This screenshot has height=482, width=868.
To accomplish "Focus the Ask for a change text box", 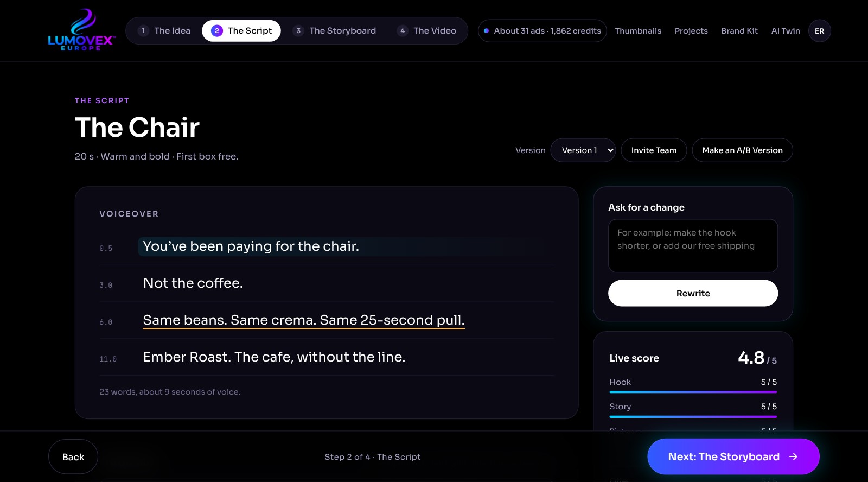I will 693,245.
